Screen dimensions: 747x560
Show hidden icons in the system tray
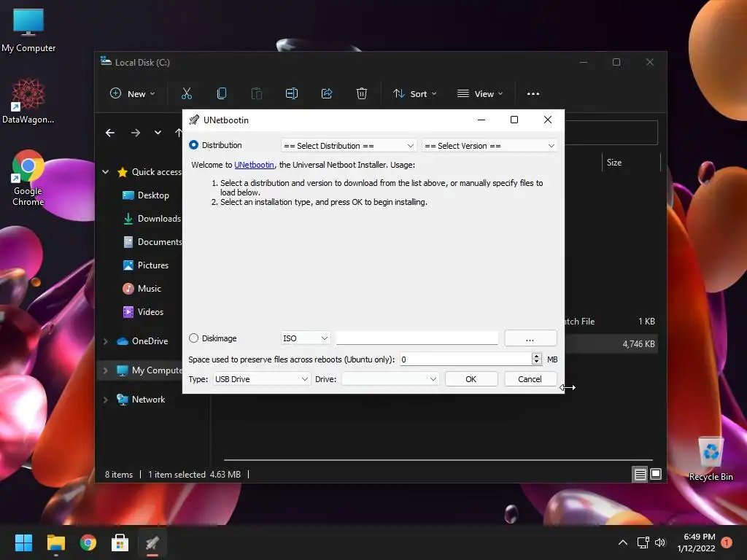(x=623, y=542)
